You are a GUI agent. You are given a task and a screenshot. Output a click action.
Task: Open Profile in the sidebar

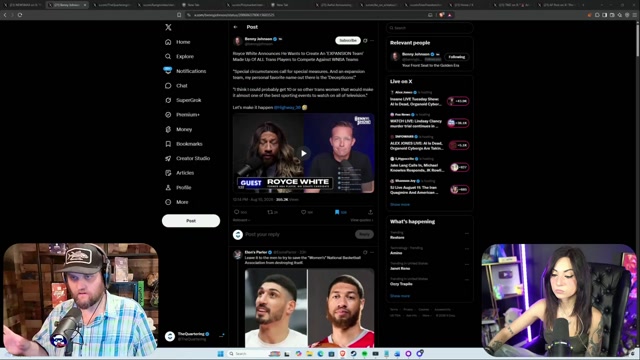(x=178, y=187)
